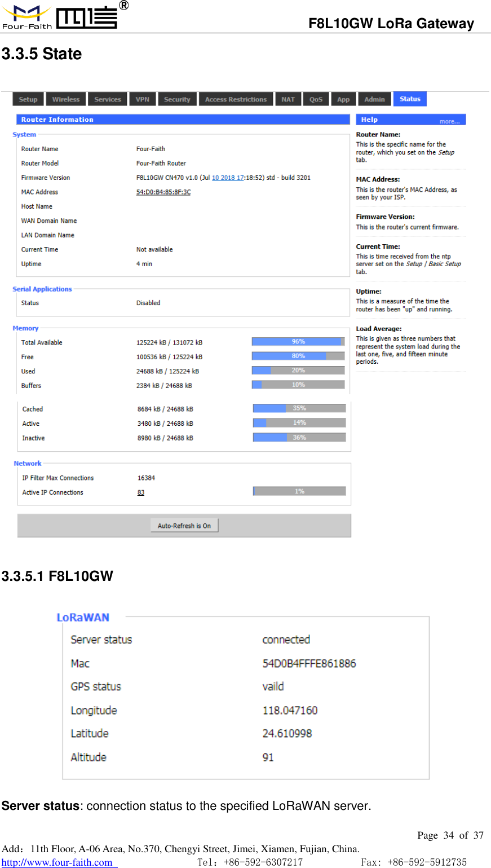The height and width of the screenshot is (868, 491).
Task: Switch to the Security tab
Action: coord(177,99)
